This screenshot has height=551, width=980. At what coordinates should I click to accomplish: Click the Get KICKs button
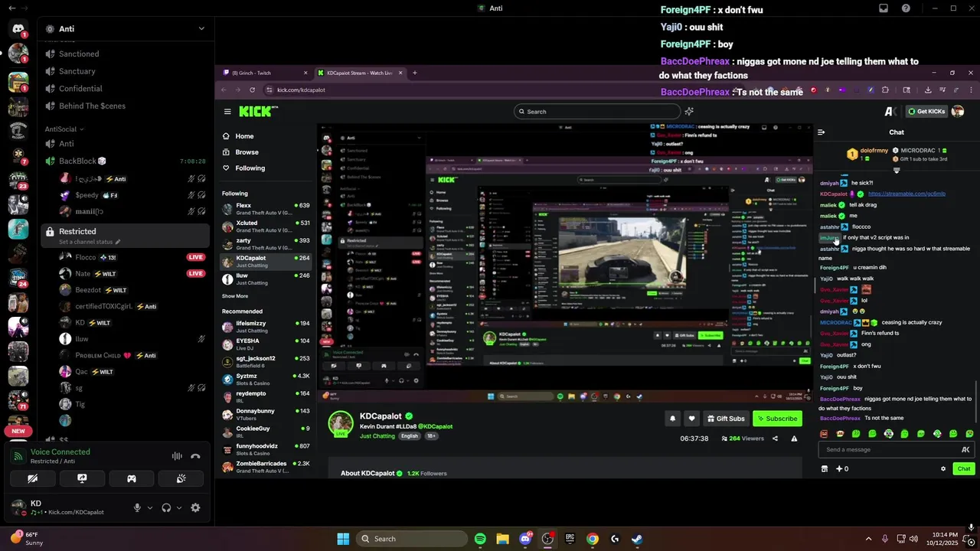pyautogui.click(x=926, y=112)
